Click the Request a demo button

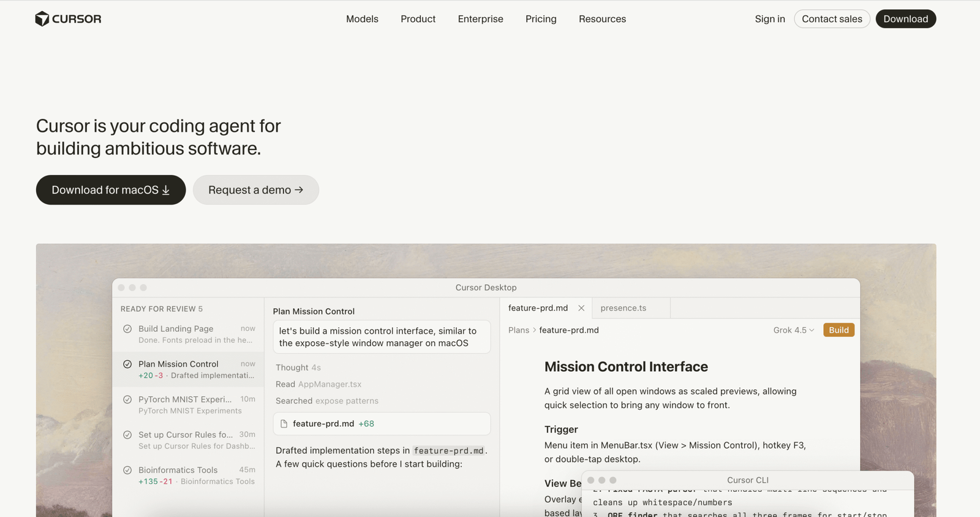pos(256,190)
